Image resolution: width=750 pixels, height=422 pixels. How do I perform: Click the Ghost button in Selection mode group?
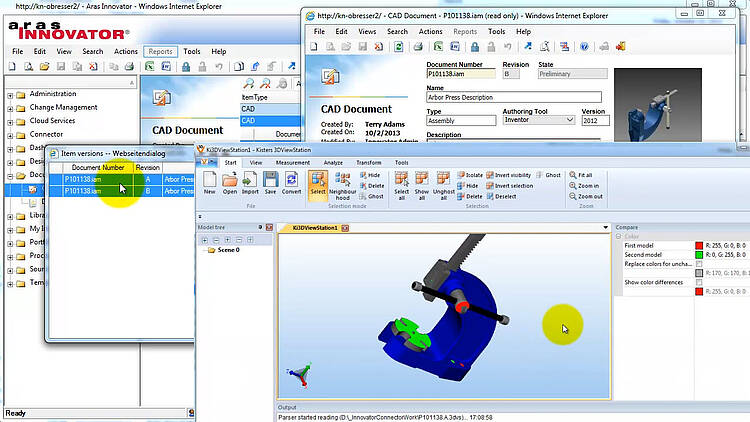pos(371,196)
